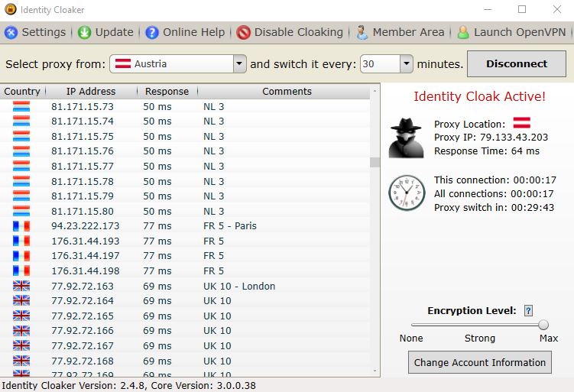Click the analog clock icon

(407, 193)
